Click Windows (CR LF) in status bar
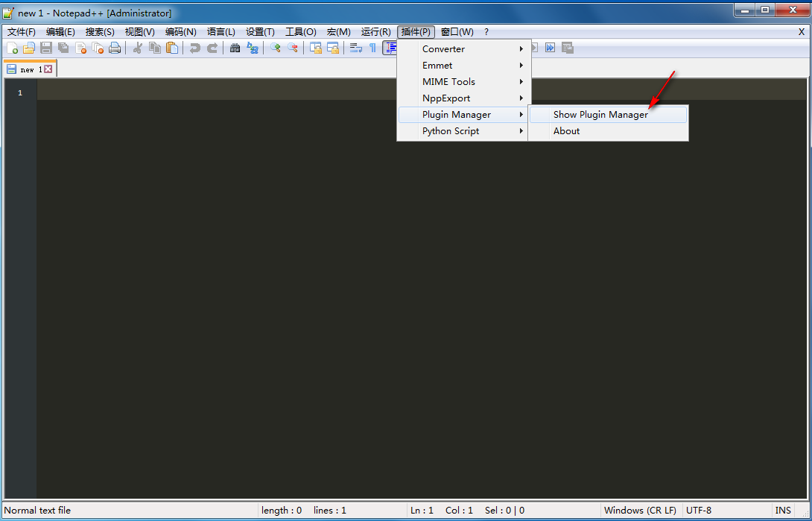The height and width of the screenshot is (521, 812). click(640, 510)
